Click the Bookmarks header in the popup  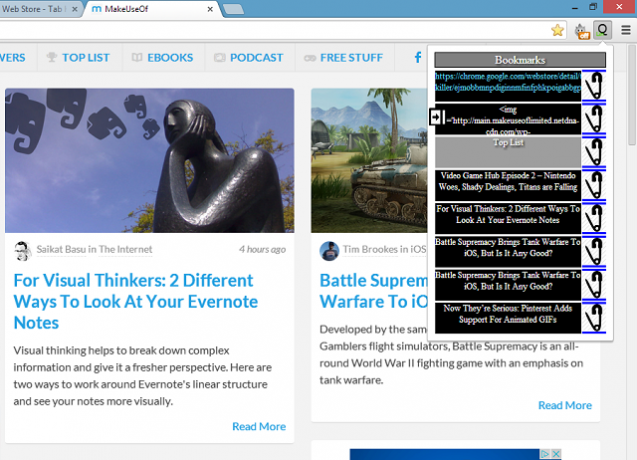[x=520, y=60]
